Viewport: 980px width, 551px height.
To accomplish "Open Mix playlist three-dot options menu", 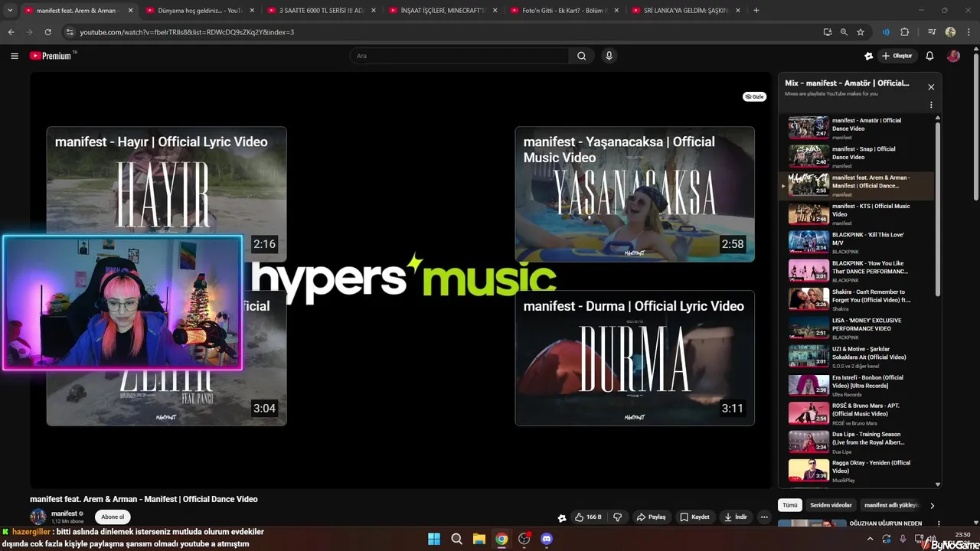I will (931, 105).
